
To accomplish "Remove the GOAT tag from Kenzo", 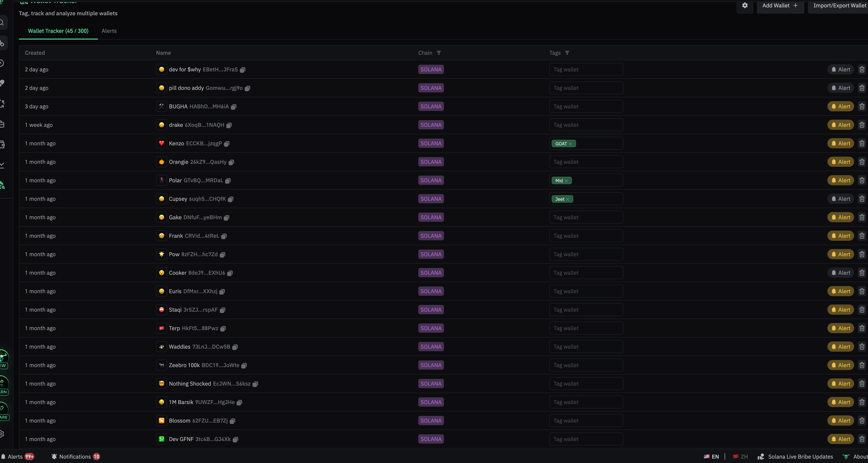I will [571, 143].
